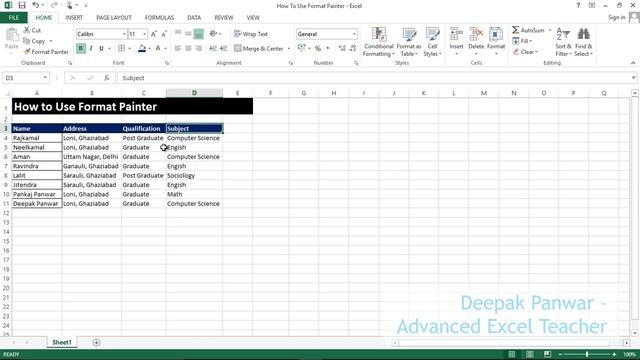Toggle Italic formatting
This screenshot has width=640, height=360.
tap(91, 48)
